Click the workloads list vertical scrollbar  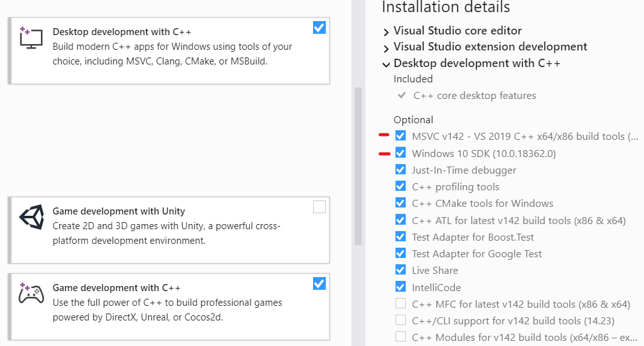pyautogui.click(x=358, y=166)
